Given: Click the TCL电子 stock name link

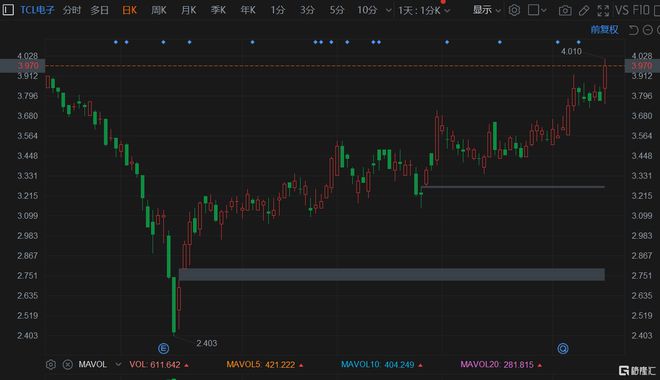Looking at the screenshot, I should coord(37,10).
